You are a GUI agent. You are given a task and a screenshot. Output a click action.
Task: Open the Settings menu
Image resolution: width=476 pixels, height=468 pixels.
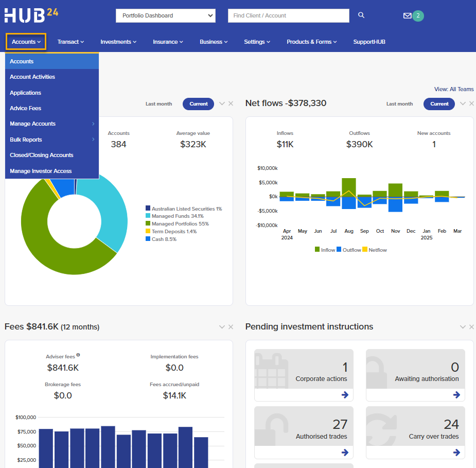tap(257, 42)
